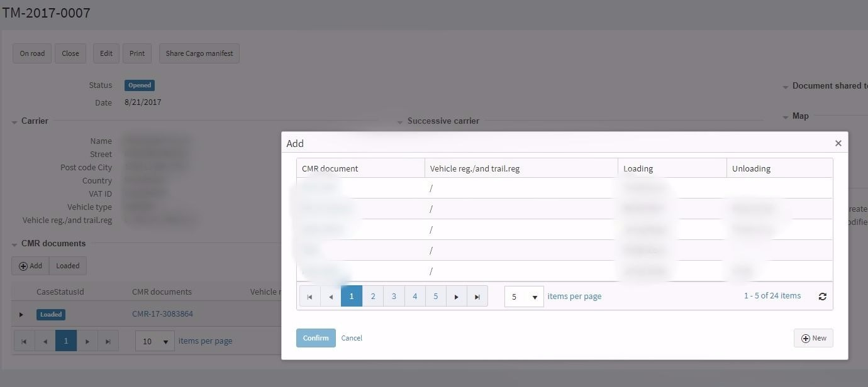Viewport: 868px width, 387px height.
Task: Create a New CMR document
Action: click(813, 338)
